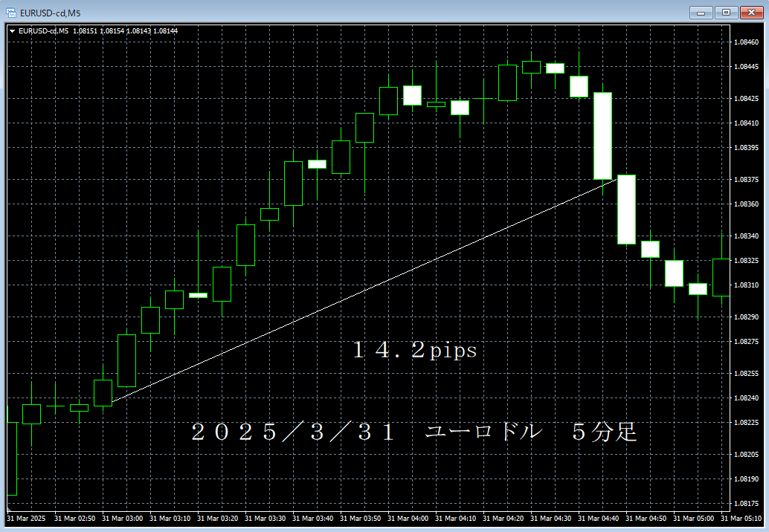The width and height of the screenshot is (769, 532).
Task: Select the '2025/3/31 ユーロドル 5分足' text label
Action: (x=414, y=432)
